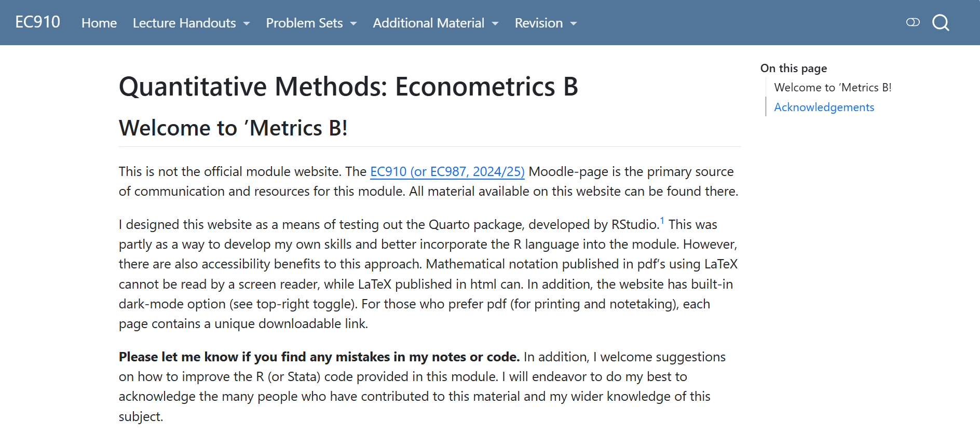The height and width of the screenshot is (447, 980).
Task: Expand the Lecture Handouts dropdown
Action: [191, 23]
